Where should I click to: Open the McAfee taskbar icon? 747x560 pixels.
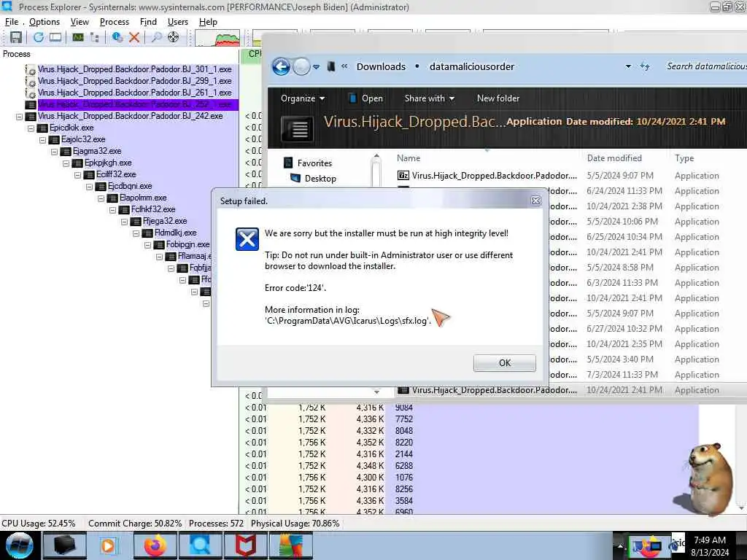point(246,545)
